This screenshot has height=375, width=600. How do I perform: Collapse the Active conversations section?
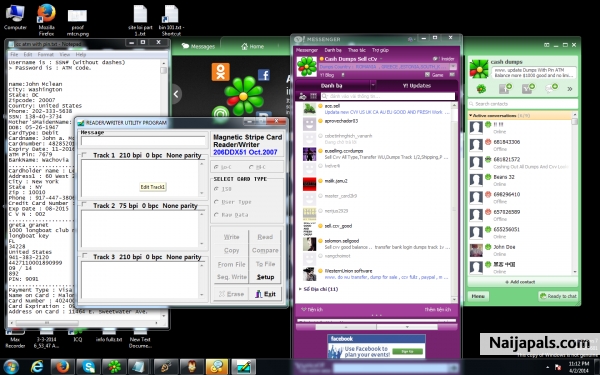tap(471, 115)
